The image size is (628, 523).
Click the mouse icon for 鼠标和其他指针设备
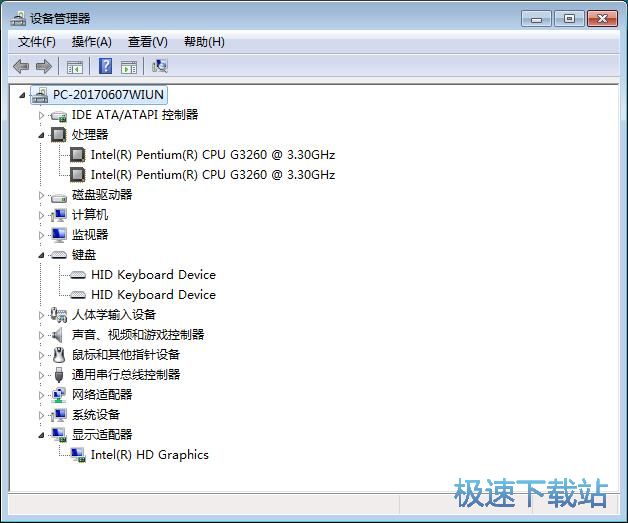(59, 355)
